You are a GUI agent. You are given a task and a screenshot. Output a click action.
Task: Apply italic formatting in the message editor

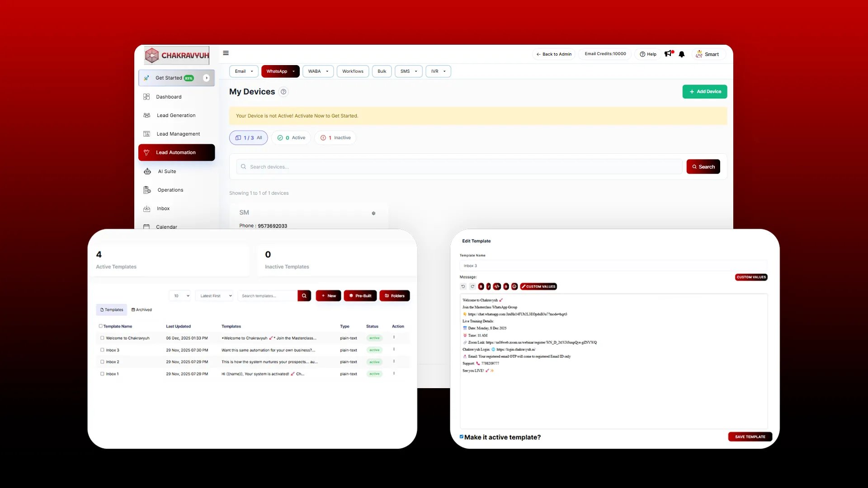[489, 286]
